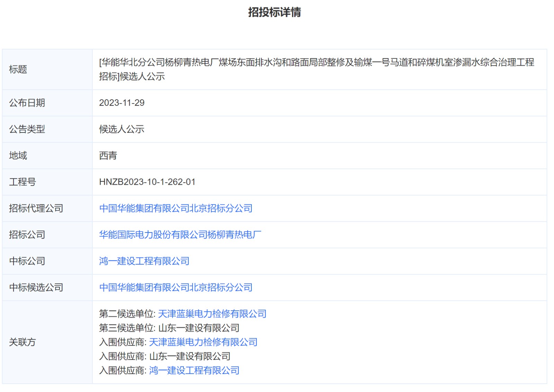This screenshot has width=554, height=392.
Task: Click the 公布日期 row label
Action: (27, 103)
